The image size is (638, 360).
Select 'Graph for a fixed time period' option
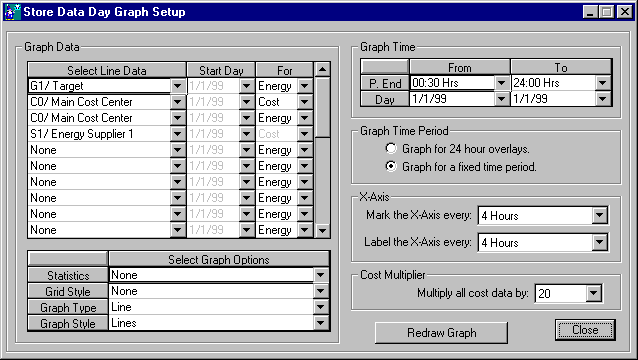(x=391, y=166)
